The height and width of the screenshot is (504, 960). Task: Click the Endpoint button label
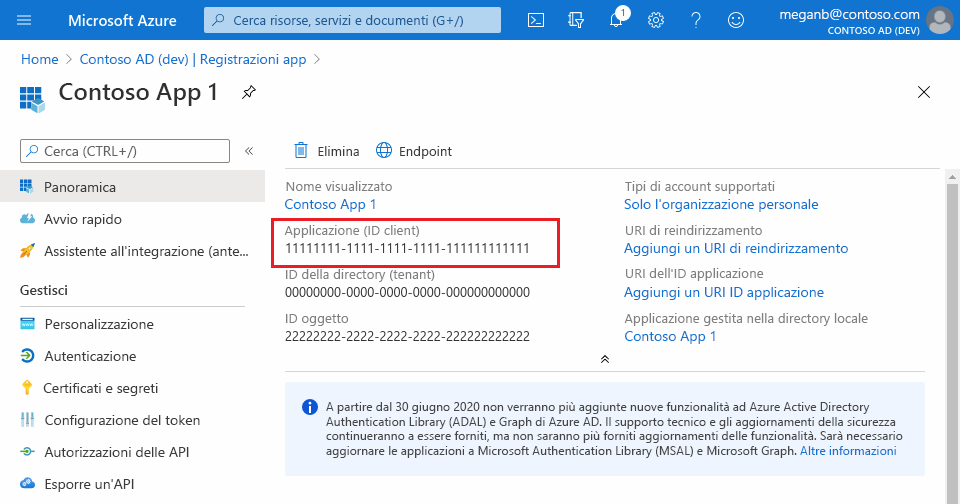pos(425,151)
